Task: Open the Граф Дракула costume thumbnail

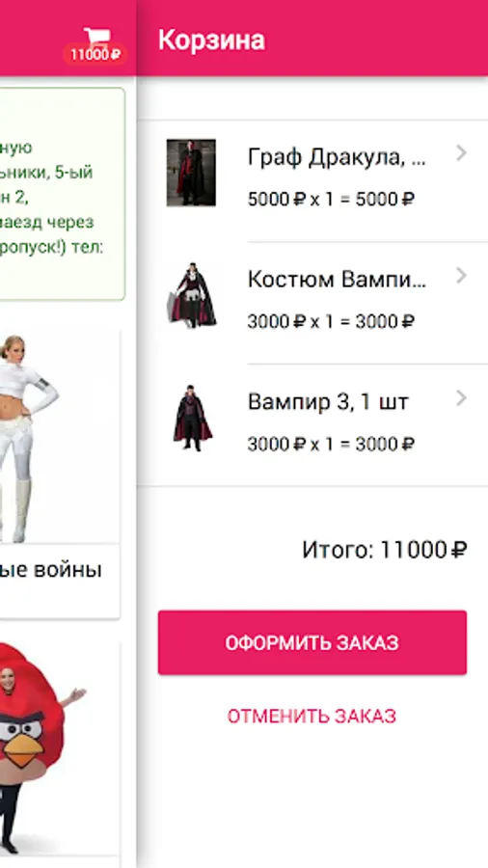Action: click(x=191, y=173)
